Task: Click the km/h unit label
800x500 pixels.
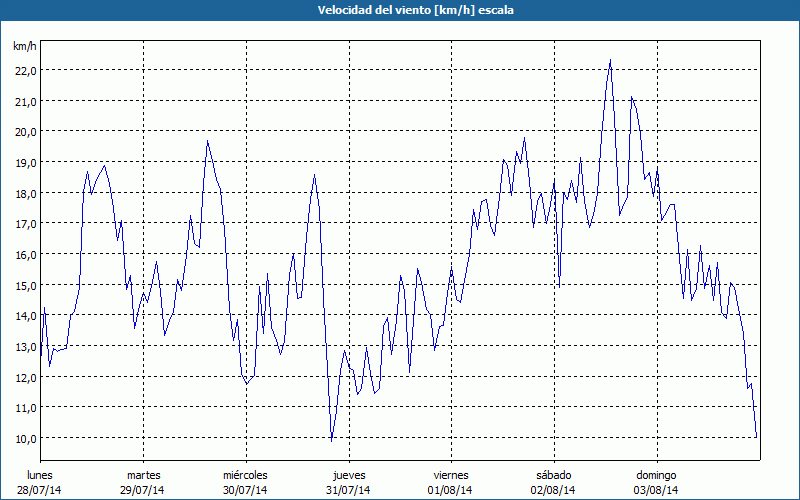Action: (x=24, y=46)
